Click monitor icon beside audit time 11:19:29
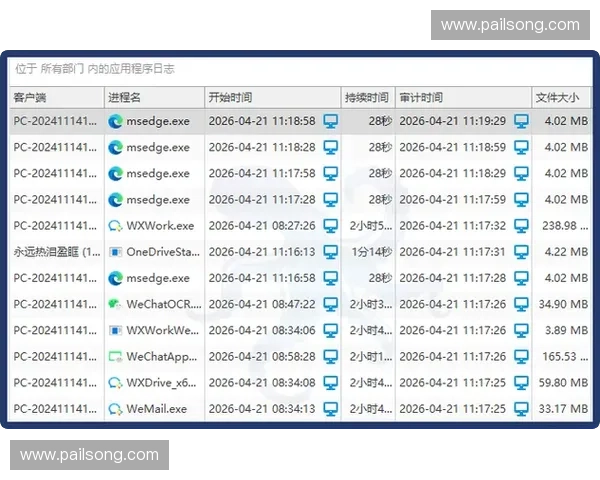This screenshot has height=480, width=600. pos(521,121)
